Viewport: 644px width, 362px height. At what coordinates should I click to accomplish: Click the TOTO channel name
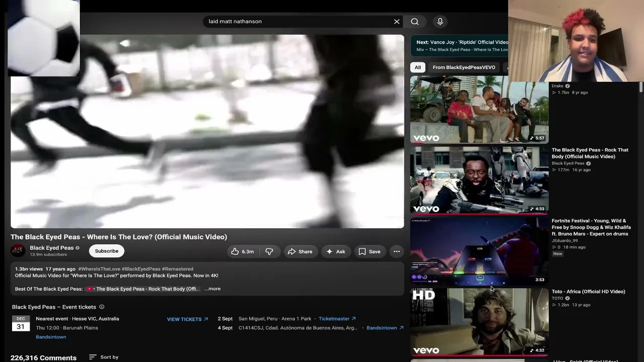[557, 299]
